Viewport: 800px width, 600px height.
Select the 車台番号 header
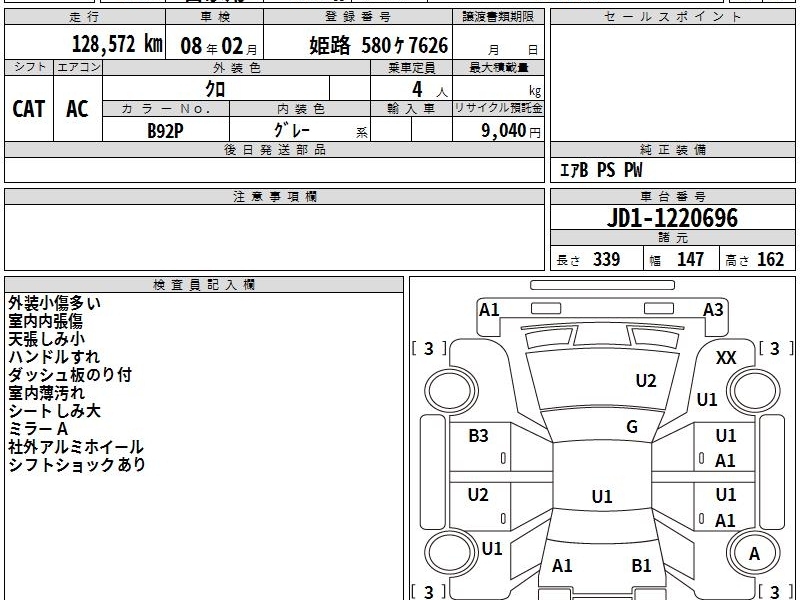[x=672, y=197]
